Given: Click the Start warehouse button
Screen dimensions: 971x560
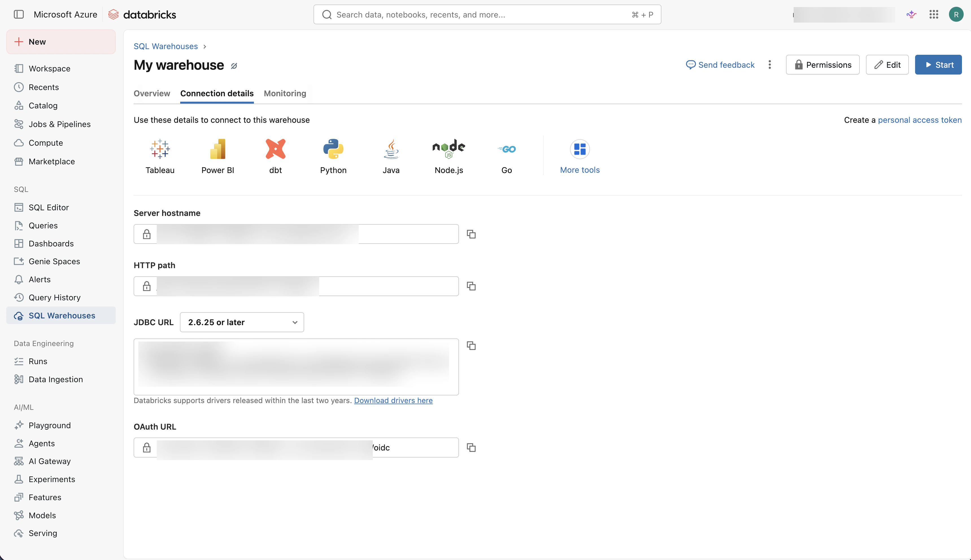Looking at the screenshot, I should 938,65.
